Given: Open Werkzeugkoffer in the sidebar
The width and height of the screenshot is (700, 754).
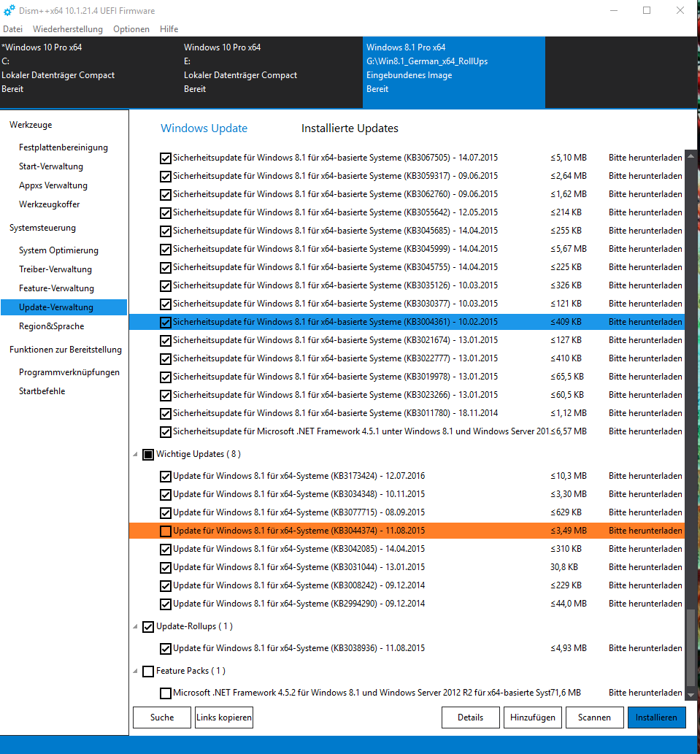Looking at the screenshot, I should tap(49, 204).
